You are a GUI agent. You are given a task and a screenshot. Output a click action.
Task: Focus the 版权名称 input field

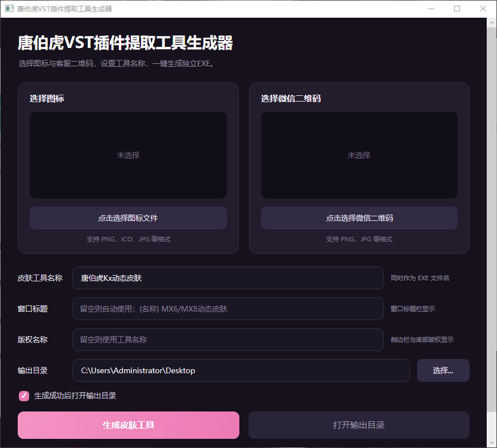[x=228, y=340]
